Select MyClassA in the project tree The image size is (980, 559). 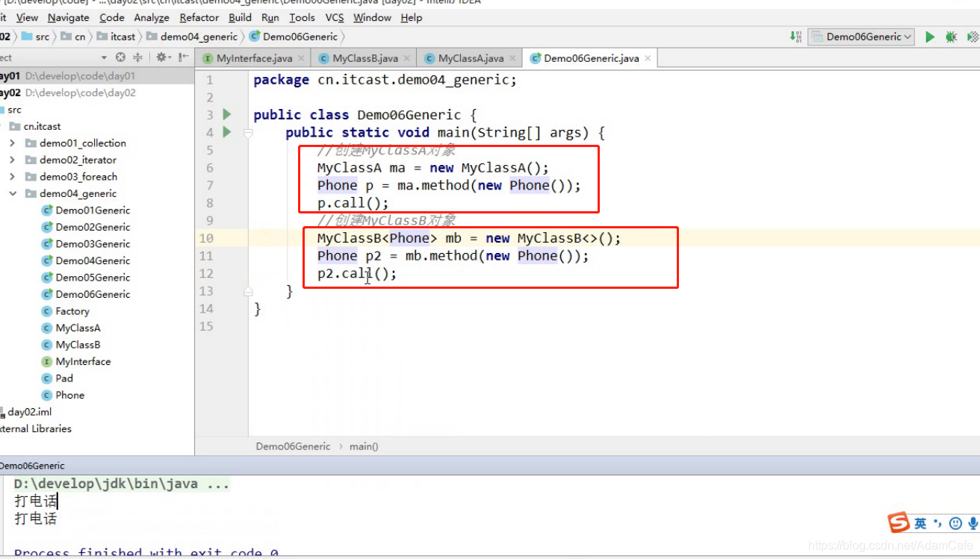(x=71, y=328)
